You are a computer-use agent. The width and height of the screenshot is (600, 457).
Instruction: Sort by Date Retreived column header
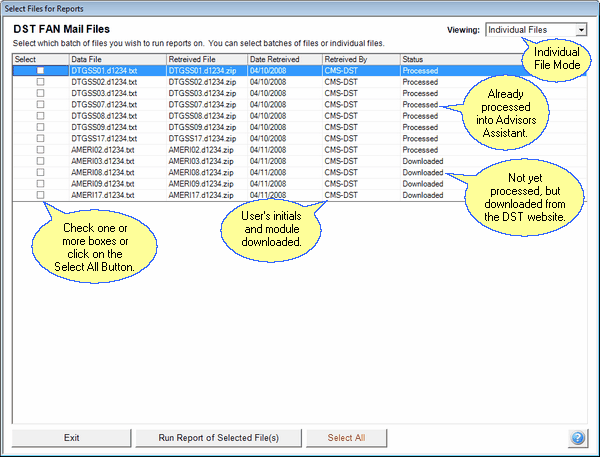[285, 59]
